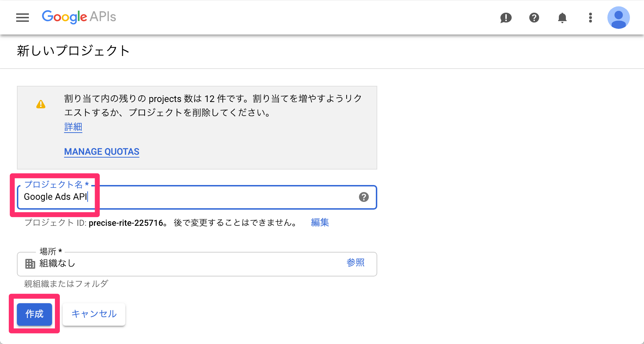Click help icon in project name field
Viewport: 644px width, 344px height.
[364, 197]
